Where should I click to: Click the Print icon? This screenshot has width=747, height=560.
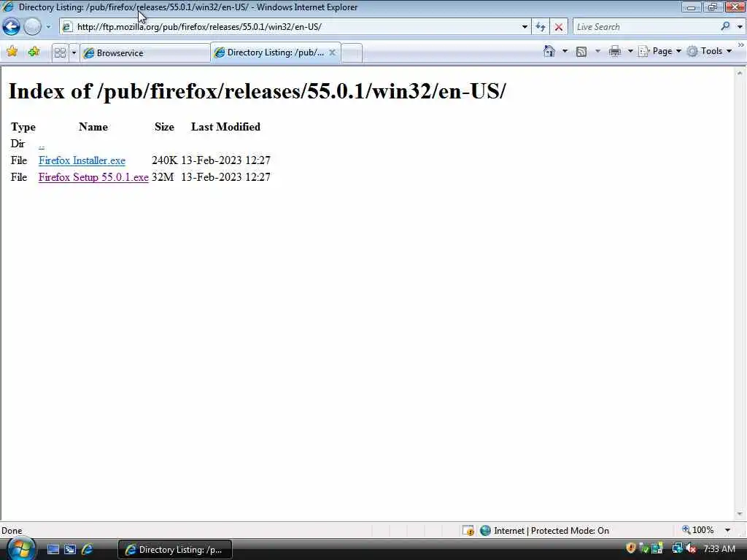pyautogui.click(x=614, y=51)
